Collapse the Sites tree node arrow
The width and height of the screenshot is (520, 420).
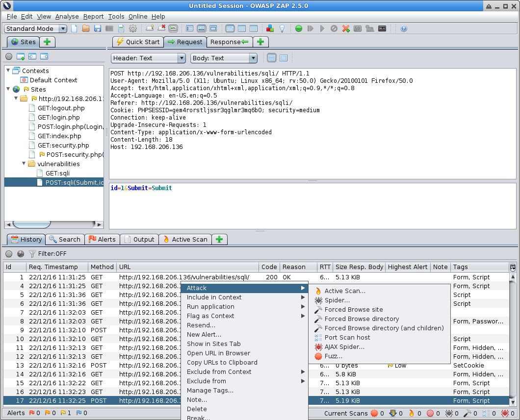point(8,89)
